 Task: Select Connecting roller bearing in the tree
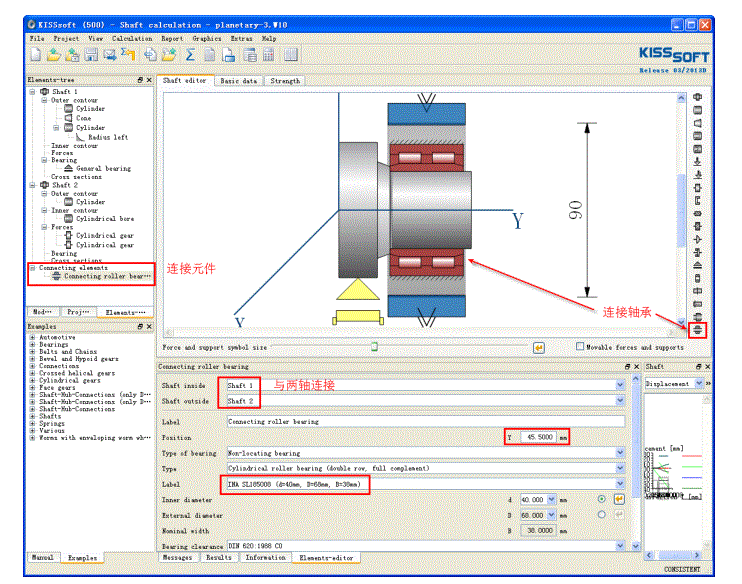coord(107,276)
